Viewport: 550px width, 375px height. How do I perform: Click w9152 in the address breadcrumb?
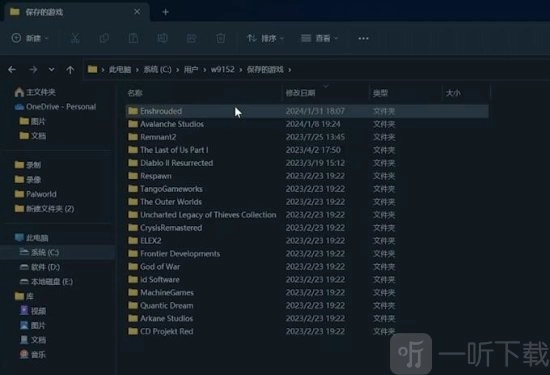pos(222,69)
